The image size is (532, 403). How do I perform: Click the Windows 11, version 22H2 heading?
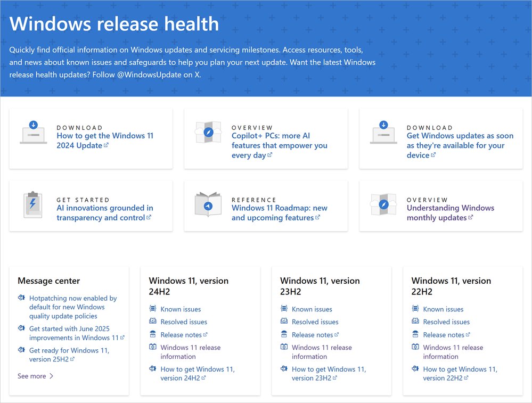point(451,286)
